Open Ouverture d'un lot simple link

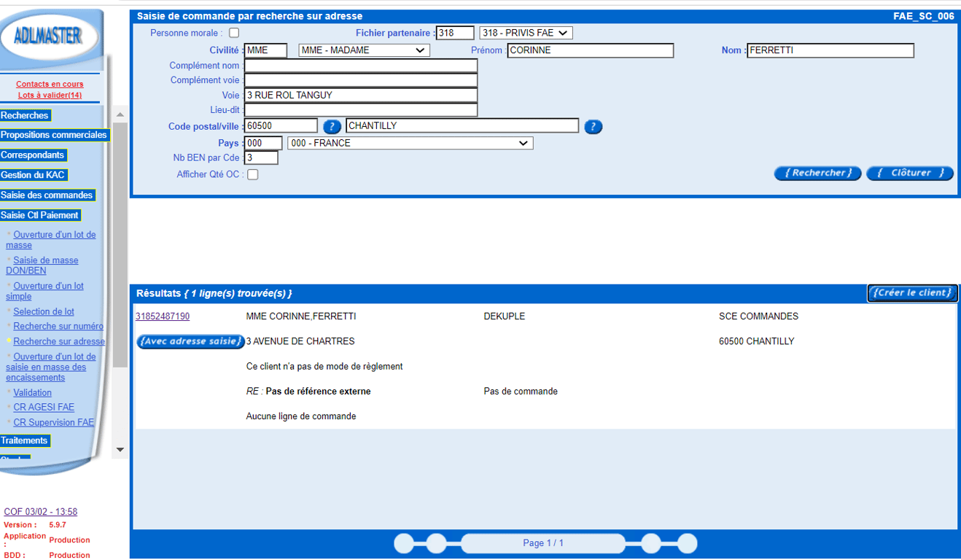click(x=45, y=291)
